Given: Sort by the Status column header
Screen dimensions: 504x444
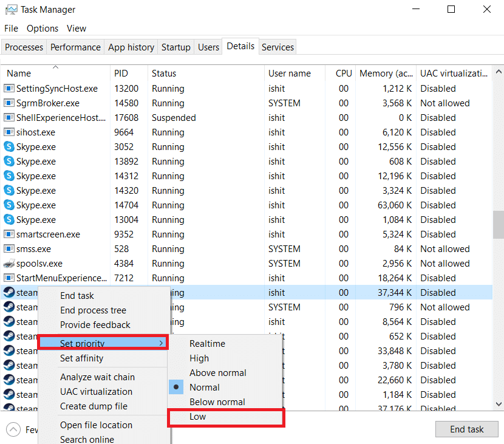Looking at the screenshot, I should tap(206, 73).
